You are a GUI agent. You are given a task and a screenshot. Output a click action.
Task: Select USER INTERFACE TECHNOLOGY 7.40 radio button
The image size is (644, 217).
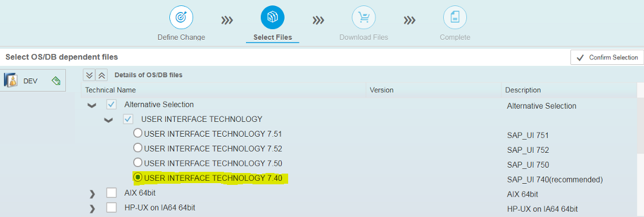(138, 177)
